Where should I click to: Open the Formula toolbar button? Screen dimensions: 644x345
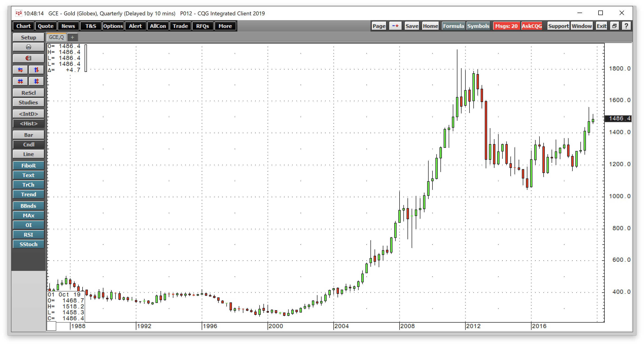click(453, 26)
